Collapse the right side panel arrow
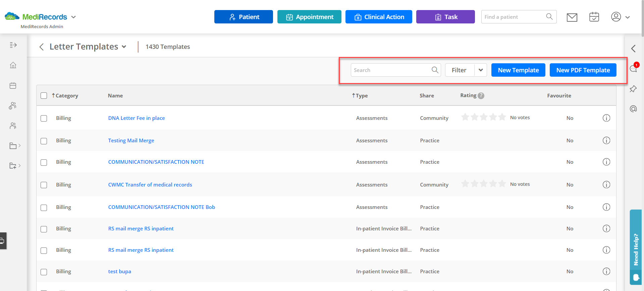This screenshot has width=644, height=291. click(633, 49)
